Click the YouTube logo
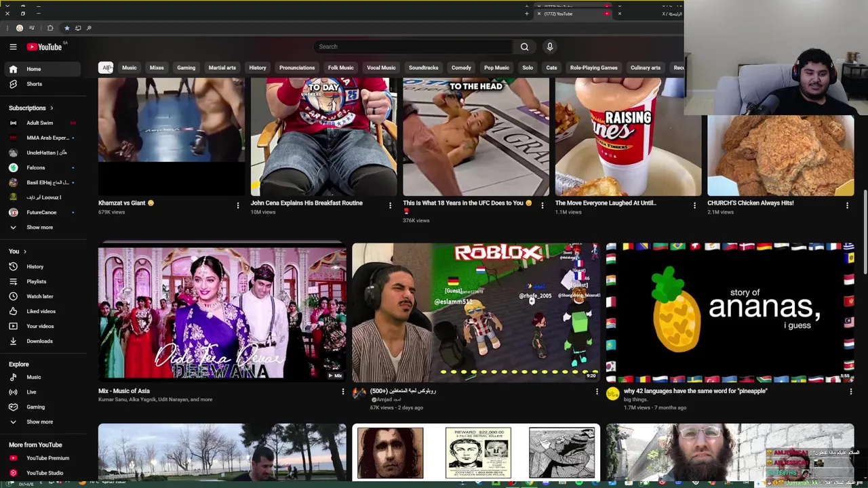Screen dimensions: 868x488 click(45, 47)
